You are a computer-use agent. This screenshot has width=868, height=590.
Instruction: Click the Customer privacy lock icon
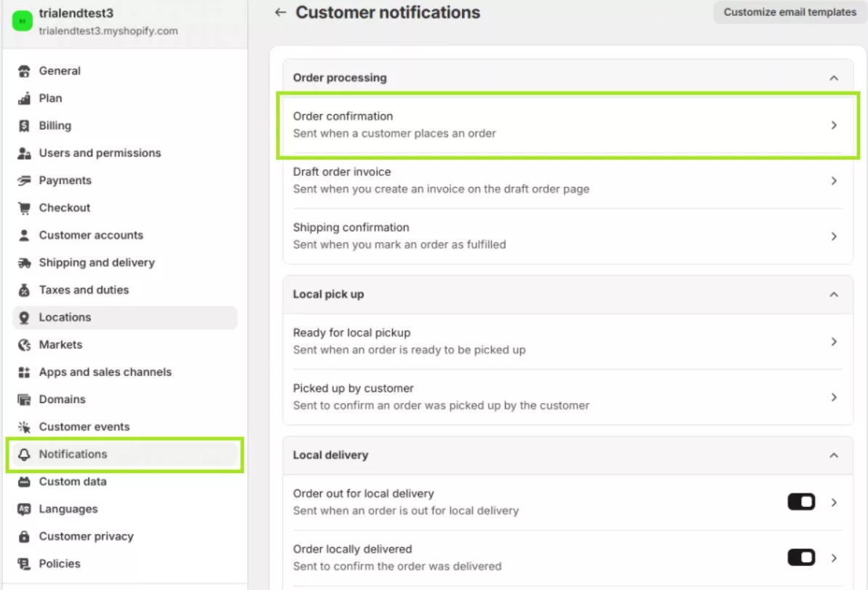(x=24, y=536)
